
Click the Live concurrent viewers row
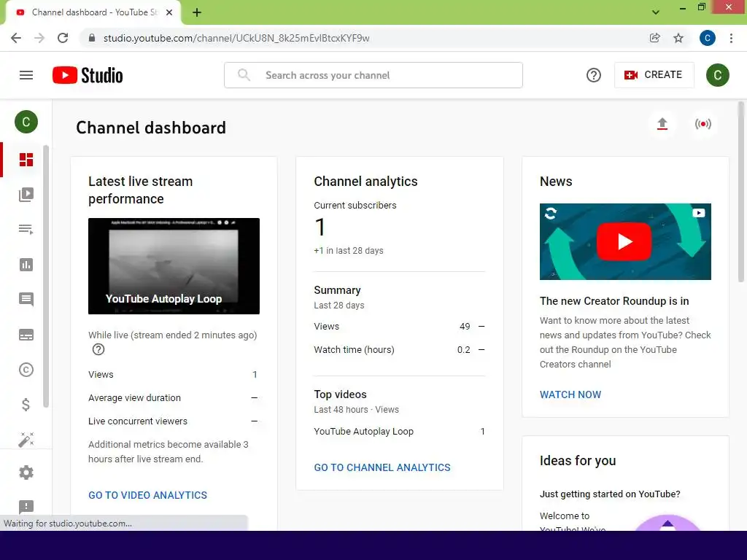click(x=174, y=421)
